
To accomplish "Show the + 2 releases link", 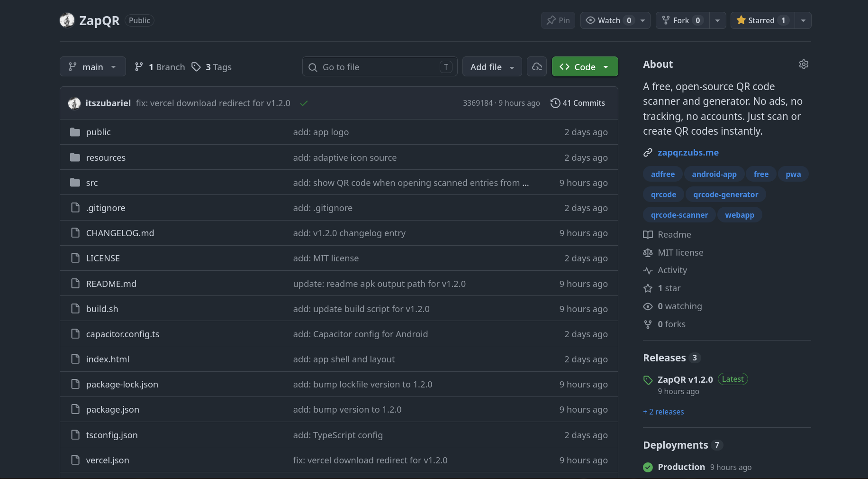I will coord(663,412).
